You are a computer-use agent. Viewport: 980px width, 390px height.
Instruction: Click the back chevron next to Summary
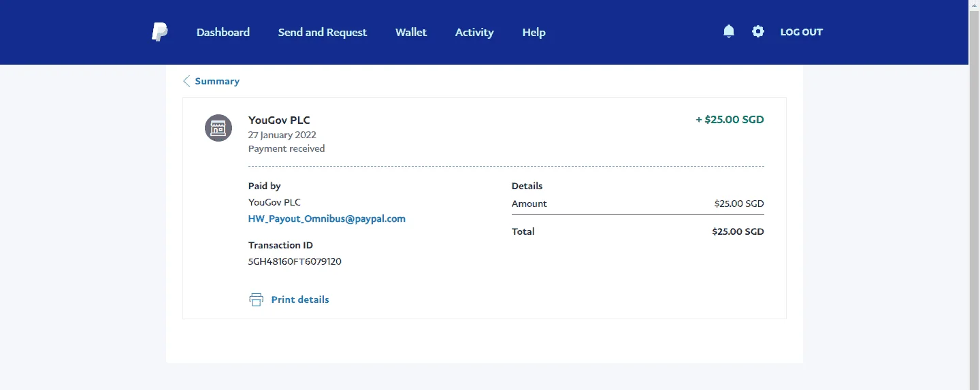tap(186, 81)
